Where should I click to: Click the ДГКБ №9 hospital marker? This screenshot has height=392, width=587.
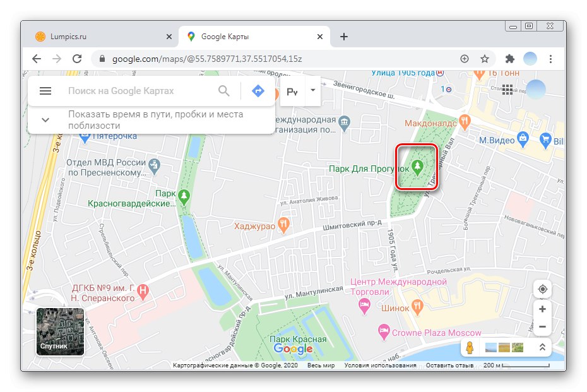click(143, 292)
